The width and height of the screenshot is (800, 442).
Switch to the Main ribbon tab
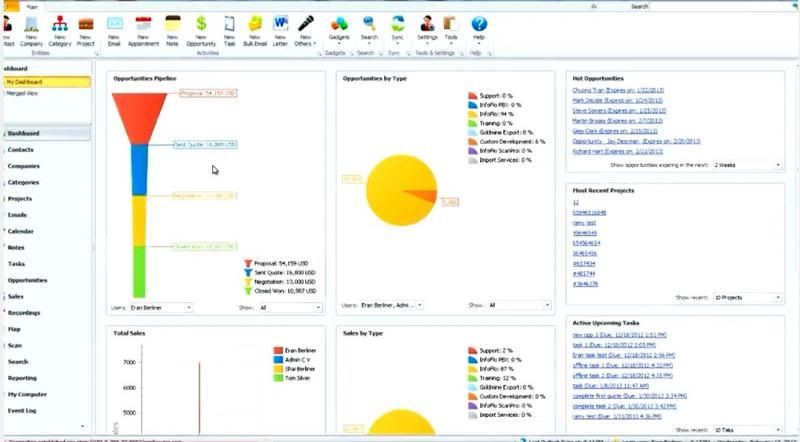click(x=32, y=7)
